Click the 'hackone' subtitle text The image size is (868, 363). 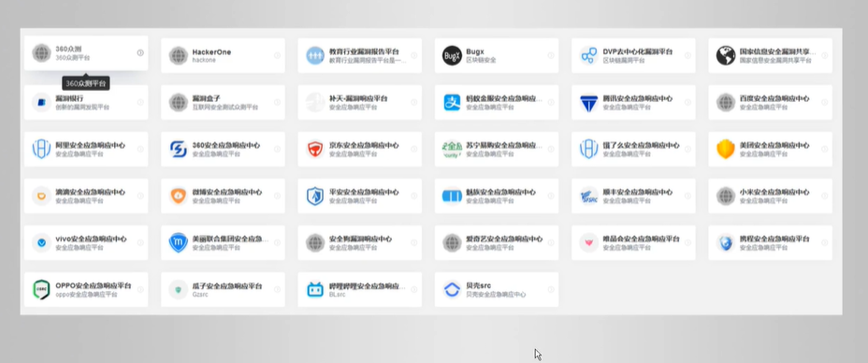[x=203, y=60]
